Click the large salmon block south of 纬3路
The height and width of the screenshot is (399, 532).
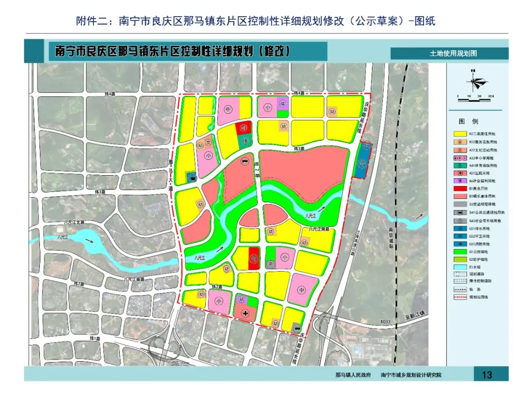[x=304, y=170]
